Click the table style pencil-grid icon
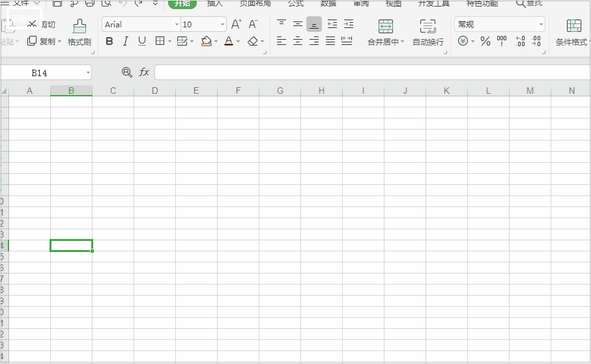Screen dimensions: 591x364 182,41
